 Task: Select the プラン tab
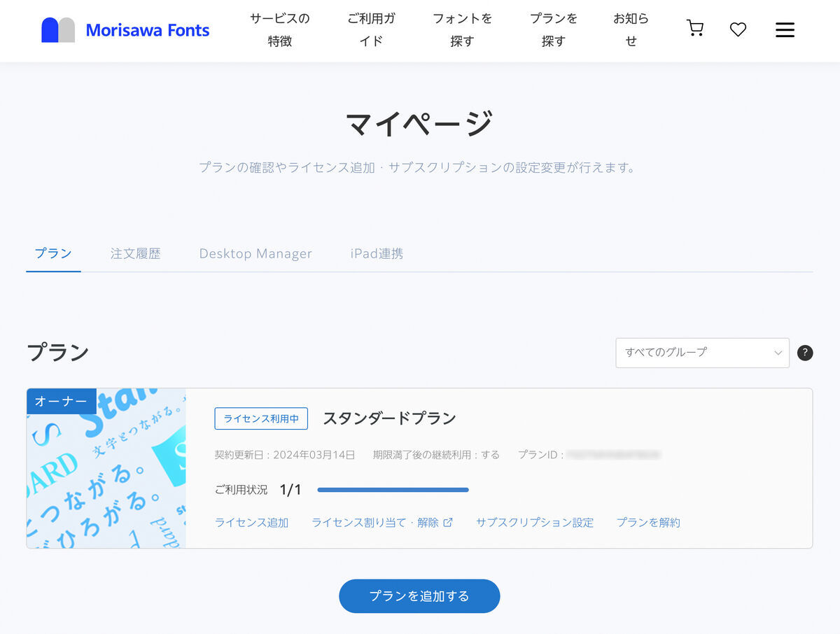click(53, 253)
